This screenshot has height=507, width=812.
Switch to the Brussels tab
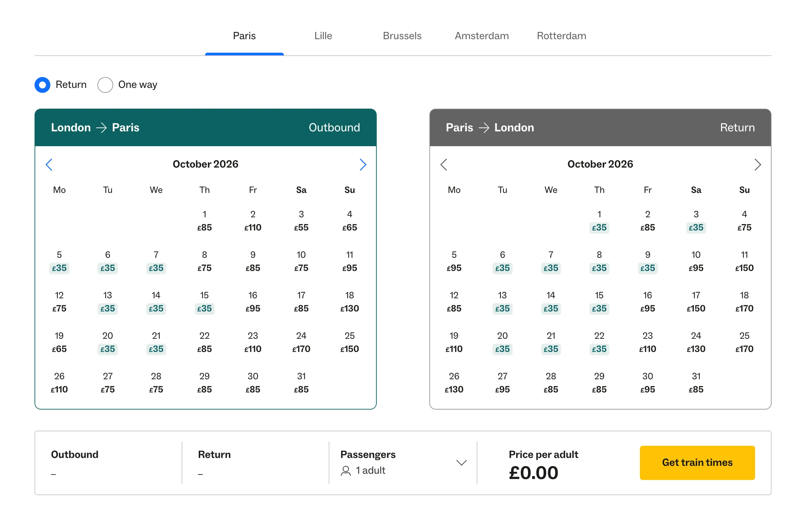402,36
